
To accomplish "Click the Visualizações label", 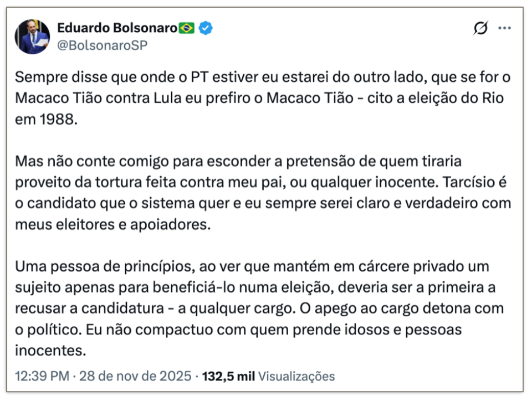I will tap(296, 377).
